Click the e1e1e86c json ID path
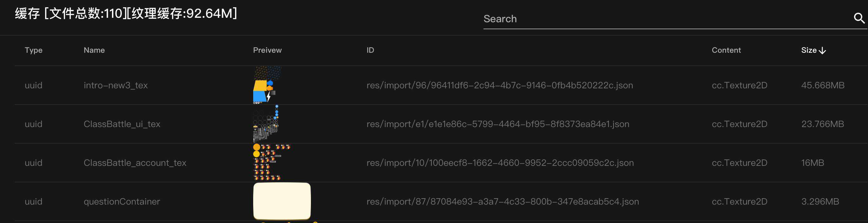The image size is (868, 223). [x=498, y=124]
